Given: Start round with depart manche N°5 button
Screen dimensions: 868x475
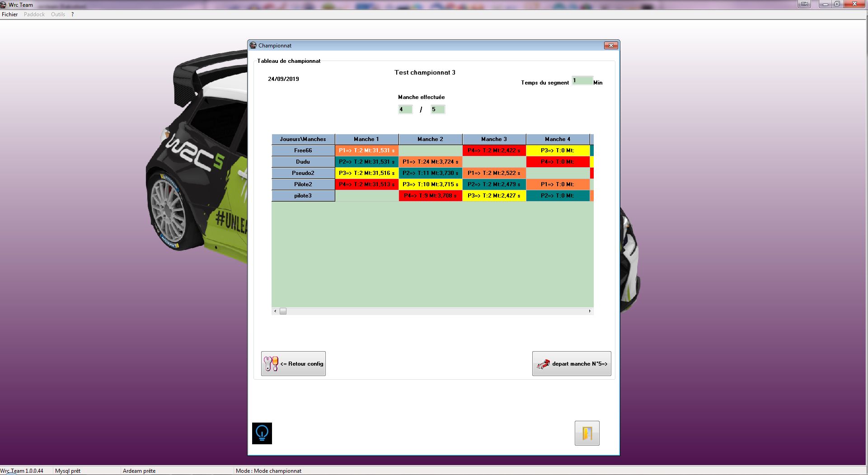Looking at the screenshot, I should point(572,364).
